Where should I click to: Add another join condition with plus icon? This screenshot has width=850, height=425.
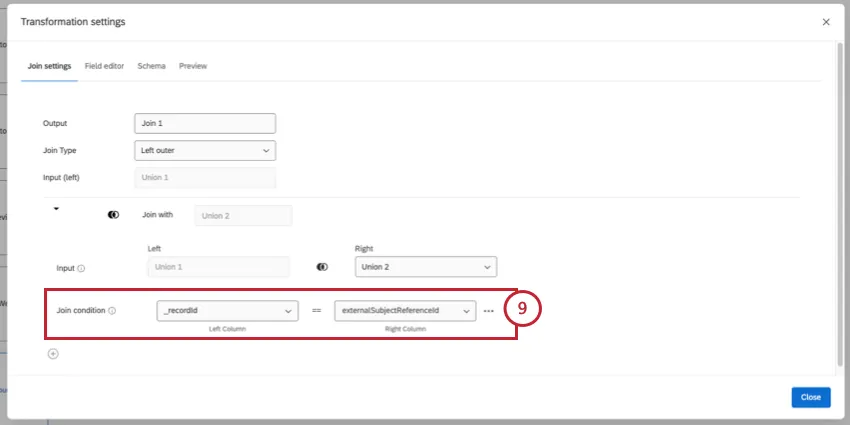coord(53,354)
